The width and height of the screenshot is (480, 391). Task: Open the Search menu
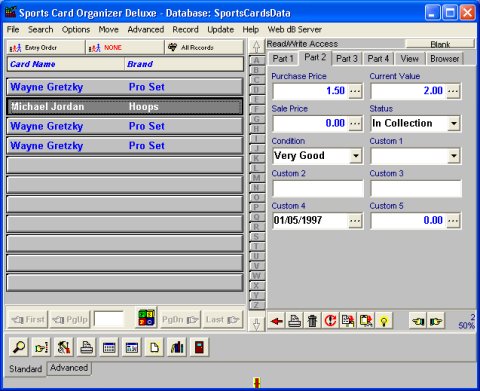40,29
